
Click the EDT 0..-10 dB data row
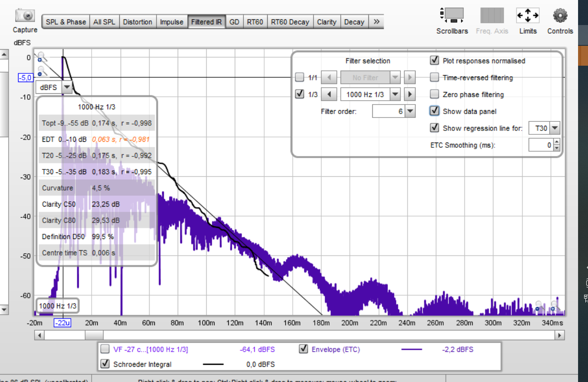(96, 139)
